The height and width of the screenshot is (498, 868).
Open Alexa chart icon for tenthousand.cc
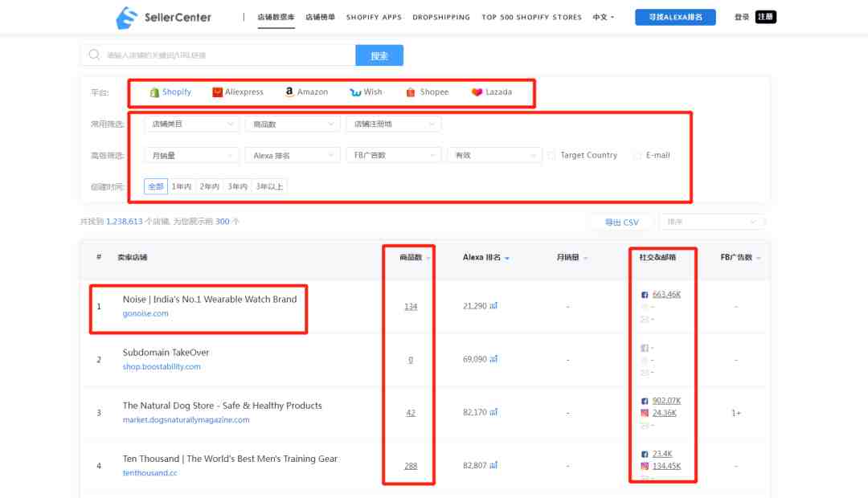click(x=493, y=465)
